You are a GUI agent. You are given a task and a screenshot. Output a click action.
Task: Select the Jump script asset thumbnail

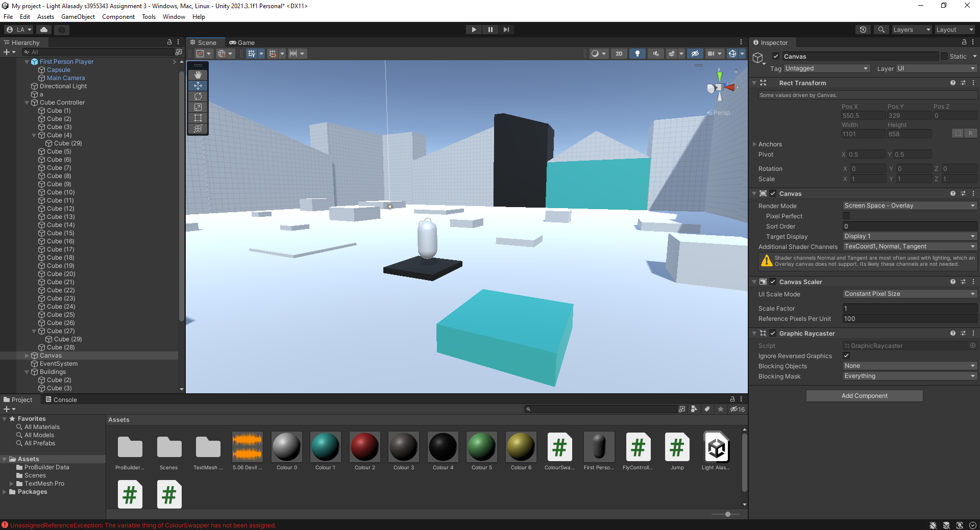coord(677,448)
